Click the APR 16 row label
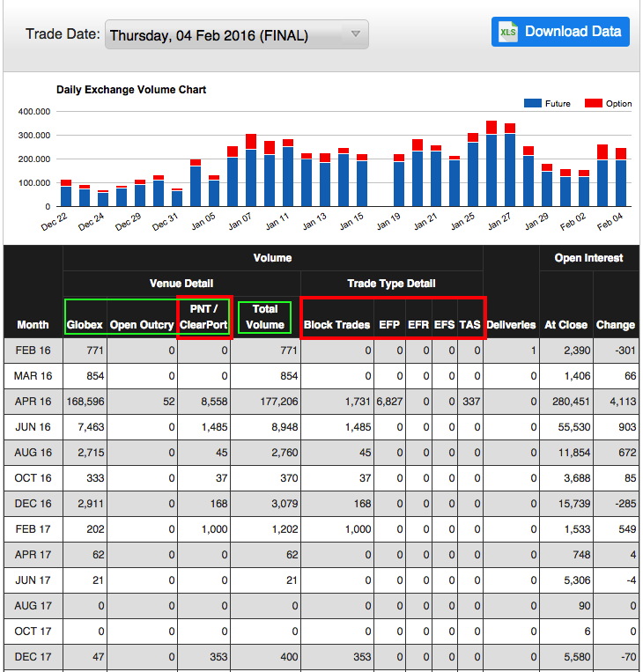Viewport: 643px width, 672px height. (33, 402)
